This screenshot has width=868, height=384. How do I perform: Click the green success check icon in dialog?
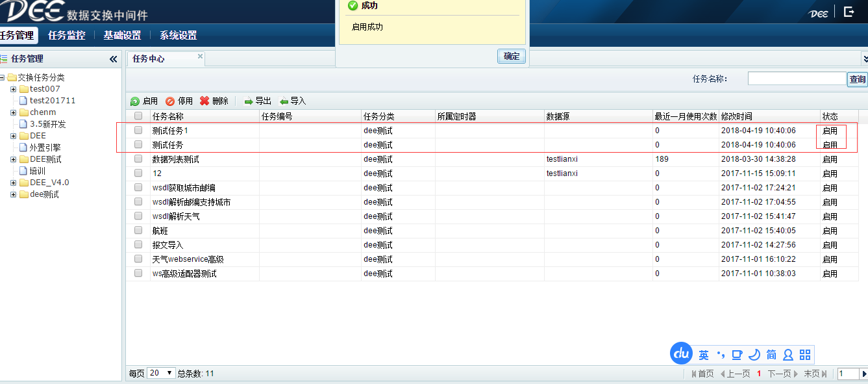(353, 6)
